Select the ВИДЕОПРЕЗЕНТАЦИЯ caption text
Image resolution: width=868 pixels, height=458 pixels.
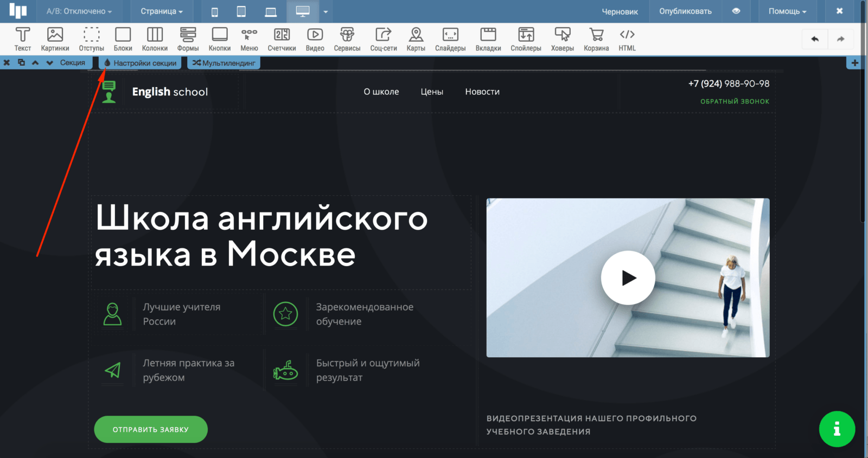591,425
